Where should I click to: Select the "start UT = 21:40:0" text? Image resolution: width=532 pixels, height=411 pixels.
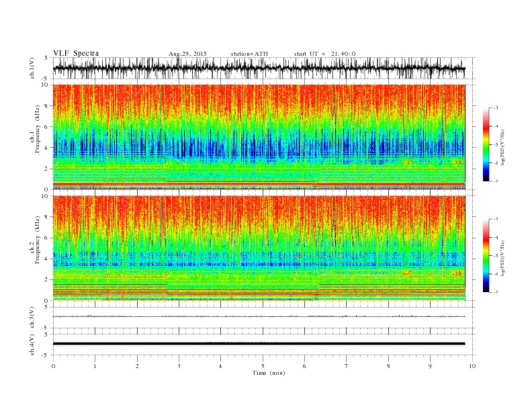324,54
